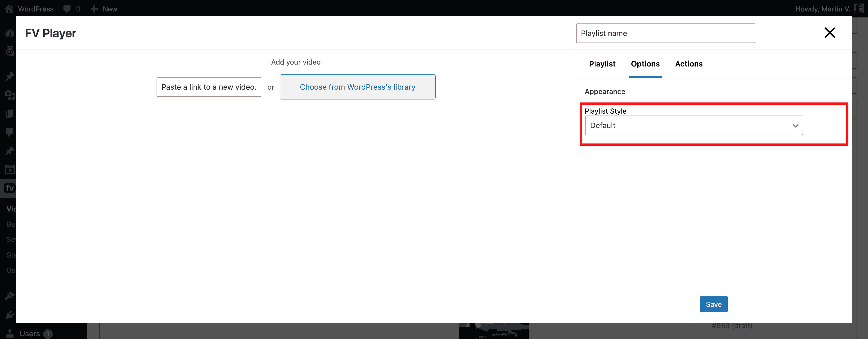Image resolution: width=868 pixels, height=339 pixels.
Task: Click the Save button
Action: (x=714, y=304)
